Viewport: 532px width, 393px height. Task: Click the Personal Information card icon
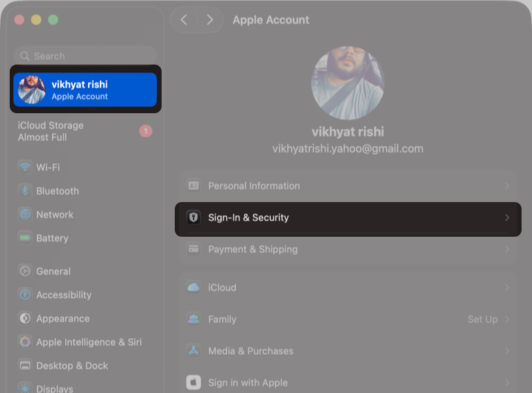(194, 185)
